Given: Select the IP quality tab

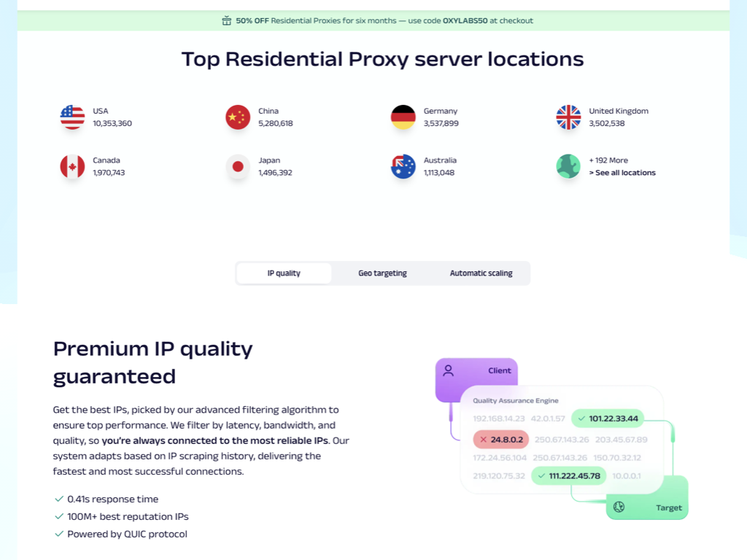Looking at the screenshot, I should tap(284, 273).
